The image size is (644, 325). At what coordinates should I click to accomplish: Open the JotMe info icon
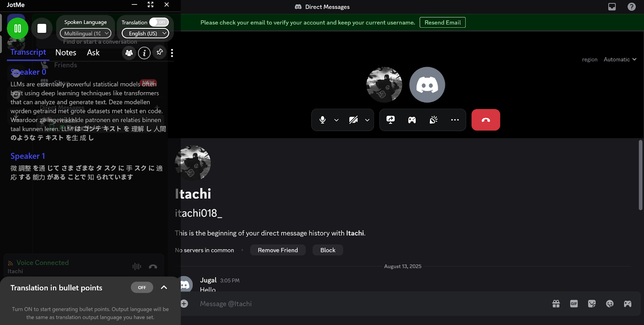144,53
